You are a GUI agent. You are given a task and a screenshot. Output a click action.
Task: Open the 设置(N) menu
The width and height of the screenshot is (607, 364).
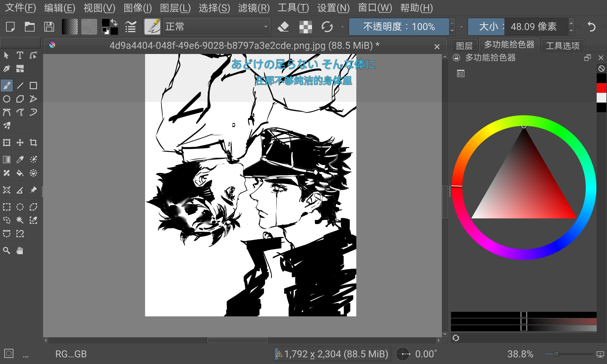click(333, 8)
